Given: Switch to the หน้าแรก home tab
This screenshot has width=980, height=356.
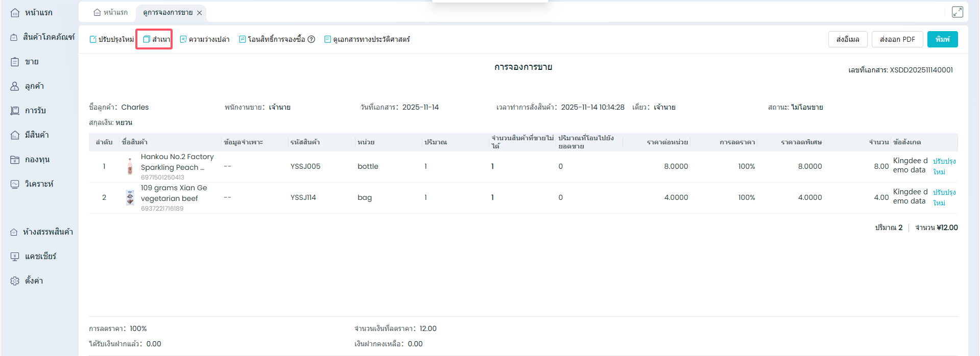Looking at the screenshot, I should (x=111, y=12).
